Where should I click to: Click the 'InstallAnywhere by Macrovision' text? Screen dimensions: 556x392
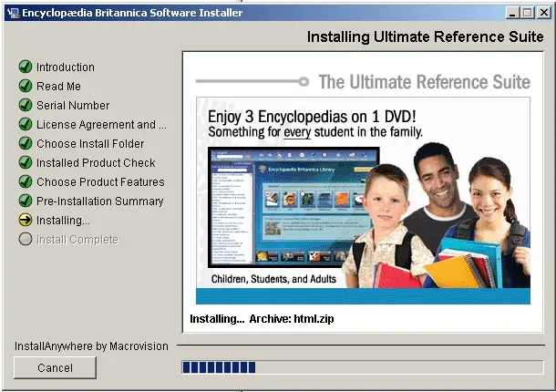click(91, 346)
